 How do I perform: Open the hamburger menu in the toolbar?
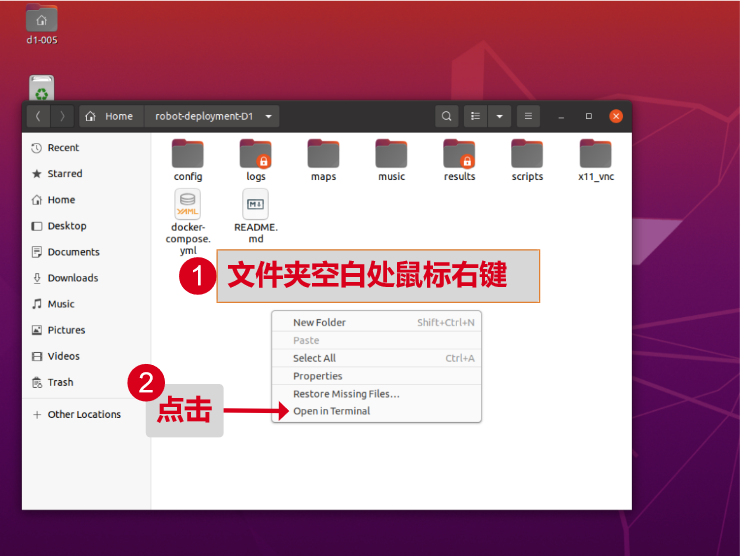point(529,116)
